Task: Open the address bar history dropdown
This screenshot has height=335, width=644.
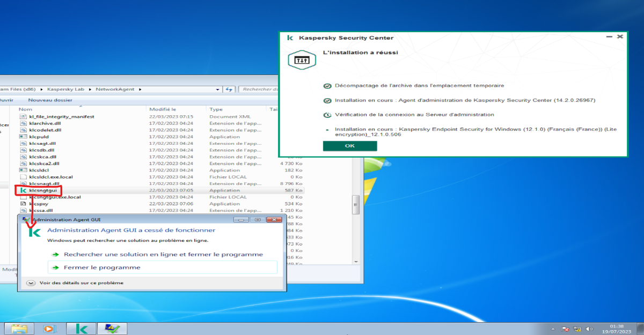Action: pos(217,90)
